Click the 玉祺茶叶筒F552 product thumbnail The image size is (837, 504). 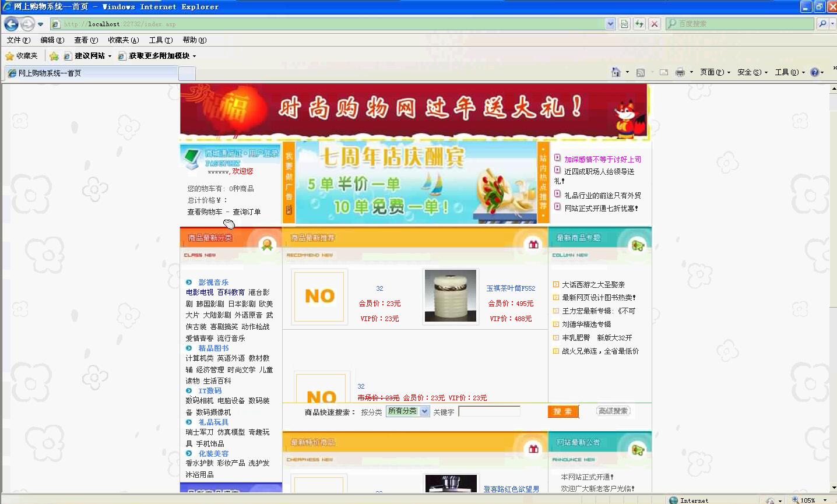coord(451,297)
